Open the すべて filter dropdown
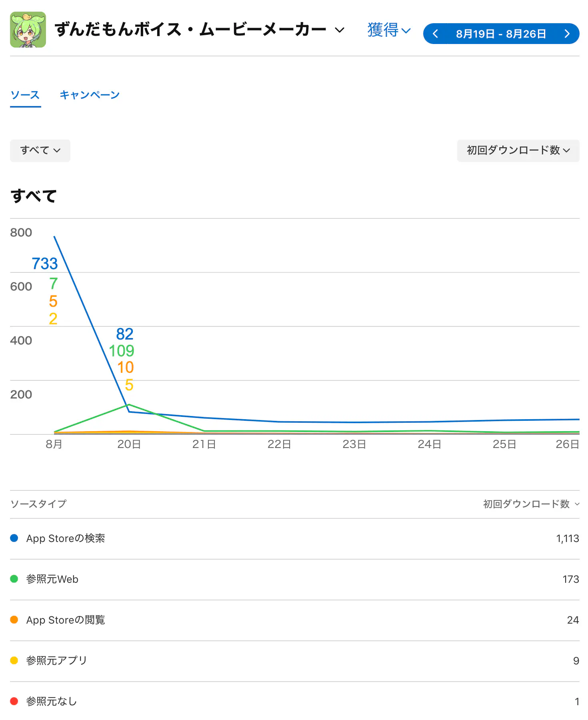 click(40, 150)
